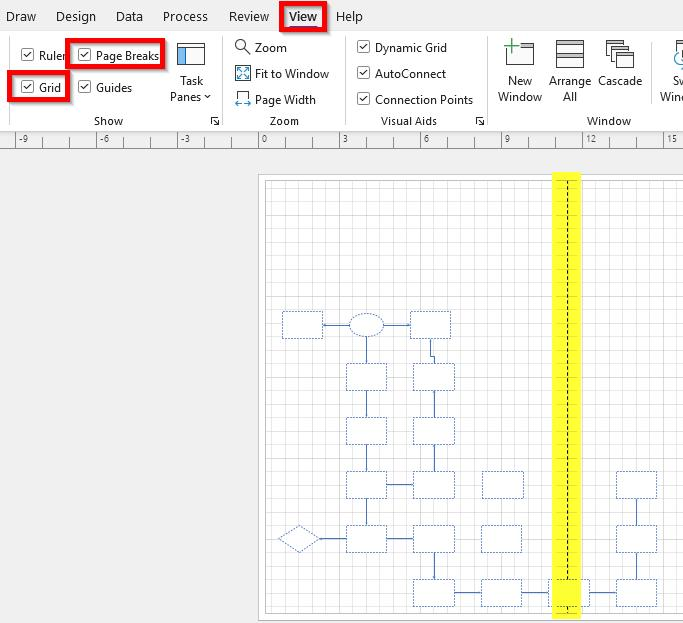
Task: Toggle the Ruler checkbox
Action: pyautogui.click(x=27, y=55)
